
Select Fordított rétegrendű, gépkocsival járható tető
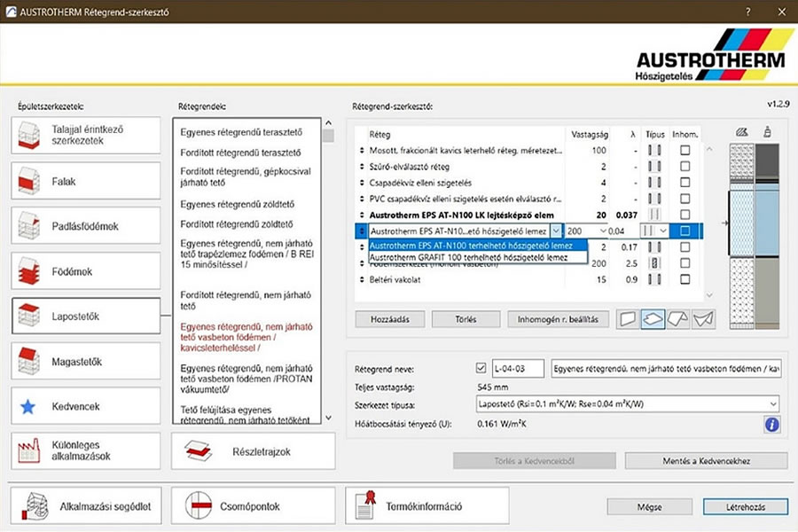(246, 176)
